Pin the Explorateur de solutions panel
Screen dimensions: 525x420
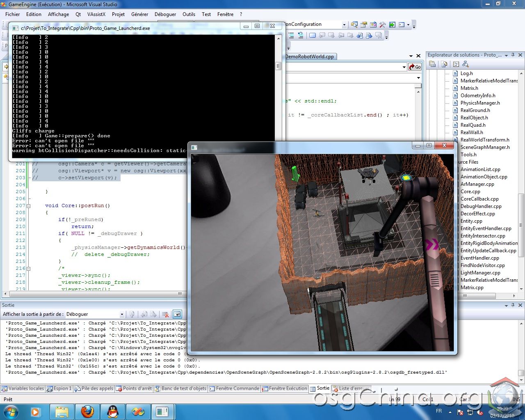coord(513,55)
